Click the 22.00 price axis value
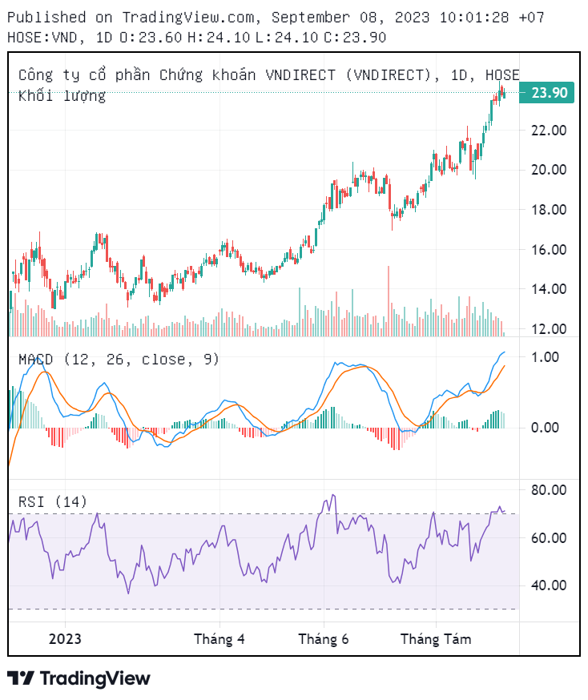 [x=549, y=131]
